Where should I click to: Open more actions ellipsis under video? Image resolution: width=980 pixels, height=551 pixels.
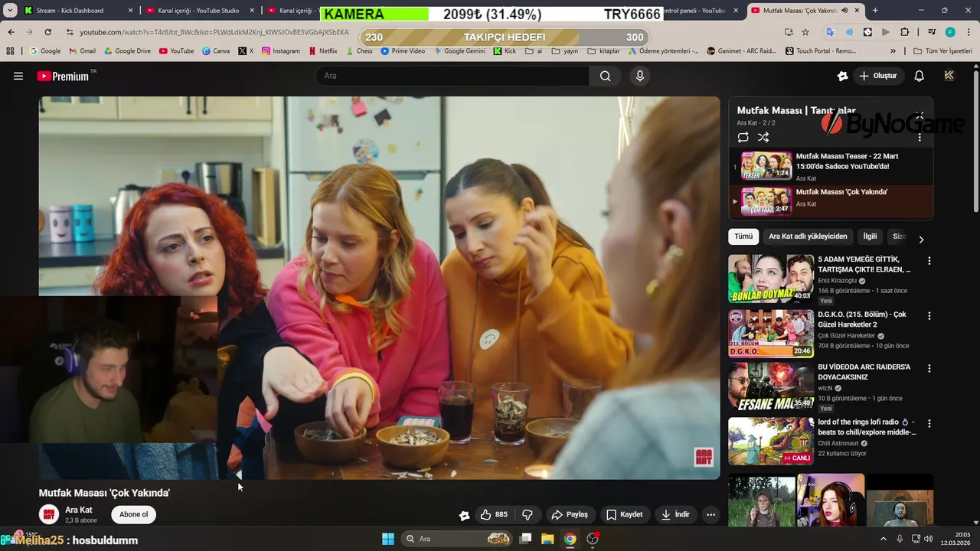click(711, 515)
